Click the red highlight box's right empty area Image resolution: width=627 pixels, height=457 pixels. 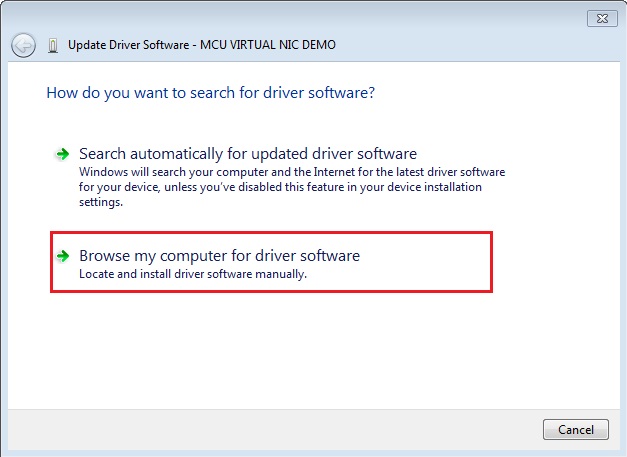tap(440, 262)
